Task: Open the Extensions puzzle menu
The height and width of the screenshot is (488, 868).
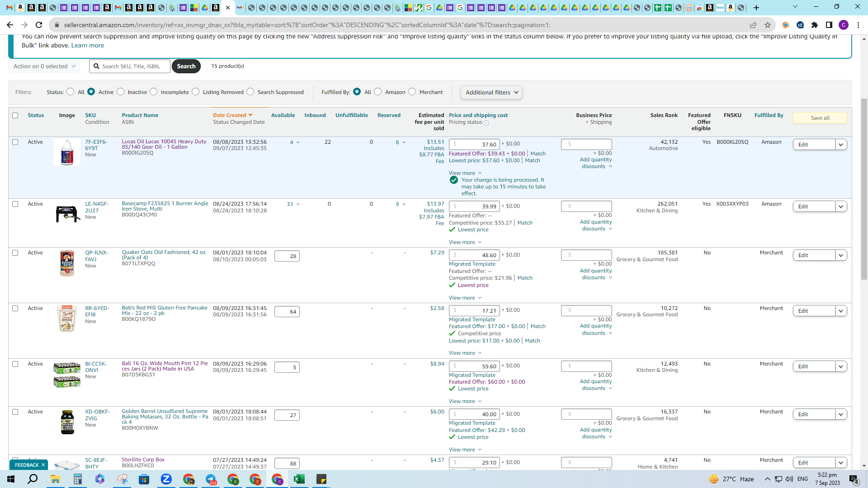Action: click(x=815, y=25)
